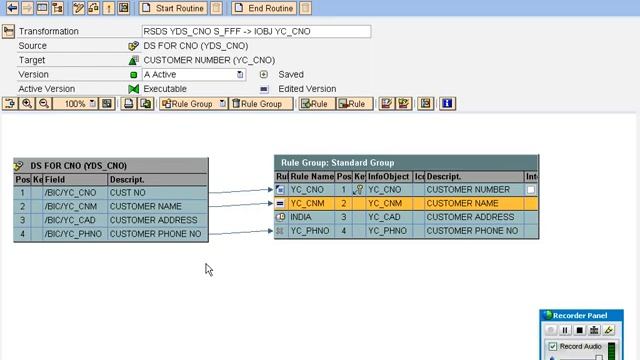Click the icon right of print icon
640x360 pixels.
[146, 104]
